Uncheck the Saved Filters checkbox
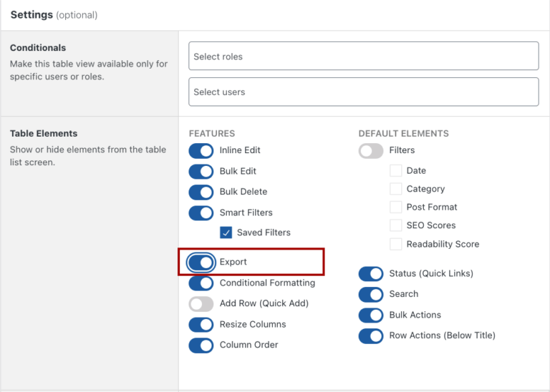This screenshot has height=392, width=550. [226, 232]
